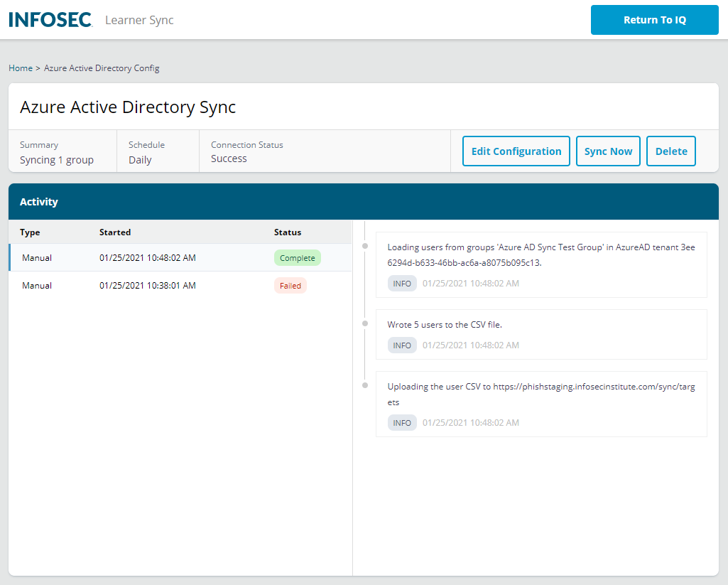Click the INFO badge on the loading users entry
The width and height of the screenshot is (728, 585).
pyautogui.click(x=402, y=283)
